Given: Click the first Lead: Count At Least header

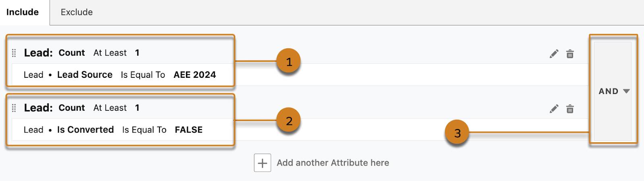Looking at the screenshot, I should [81, 53].
